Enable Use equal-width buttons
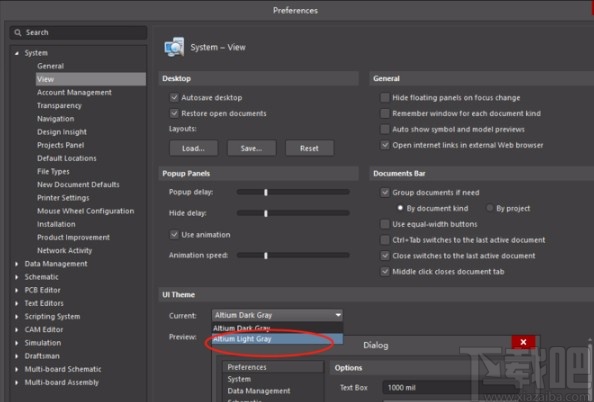Viewport: 594px width, 402px height. coord(385,224)
